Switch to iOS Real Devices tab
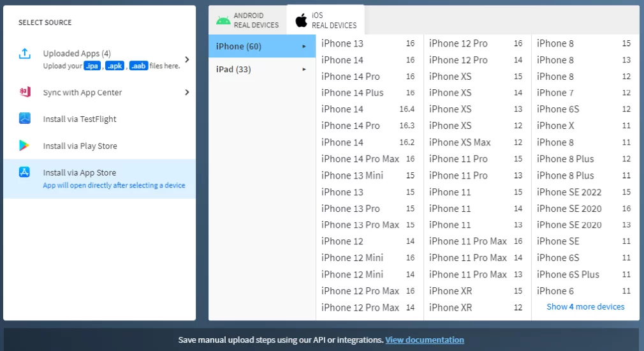 [325, 20]
